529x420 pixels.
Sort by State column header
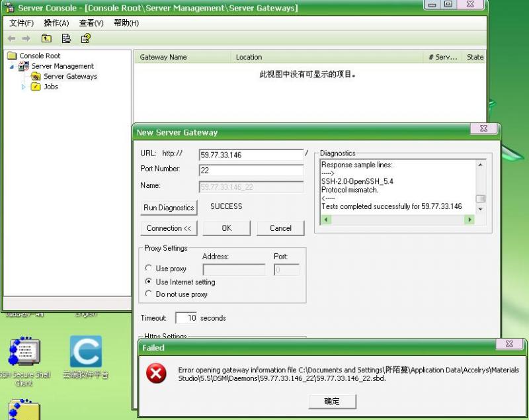tap(474, 57)
